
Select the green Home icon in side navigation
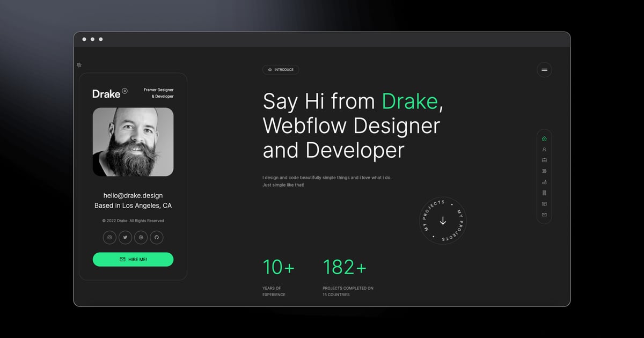[544, 138]
